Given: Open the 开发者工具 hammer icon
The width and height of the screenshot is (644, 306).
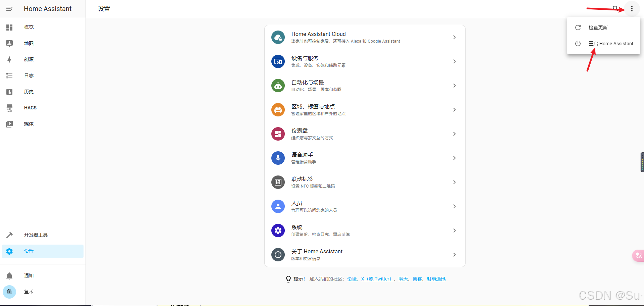Looking at the screenshot, I should tap(9, 235).
